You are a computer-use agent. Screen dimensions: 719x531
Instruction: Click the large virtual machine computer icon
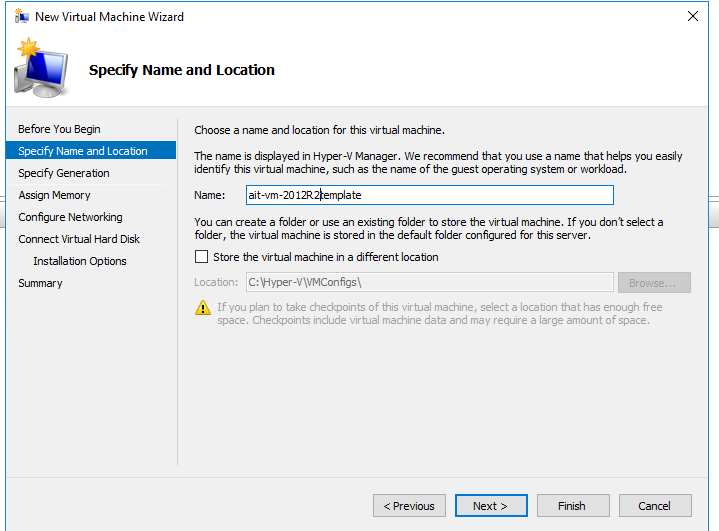[x=41, y=68]
